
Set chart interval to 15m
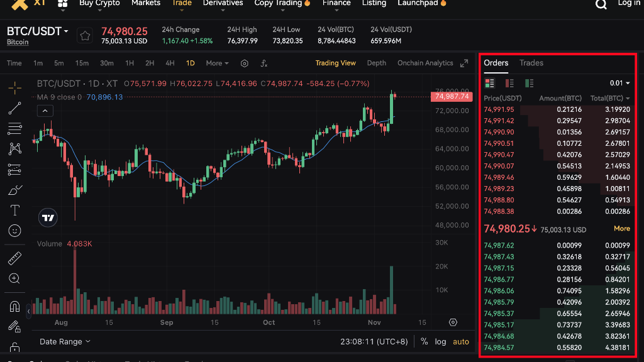tap(82, 63)
